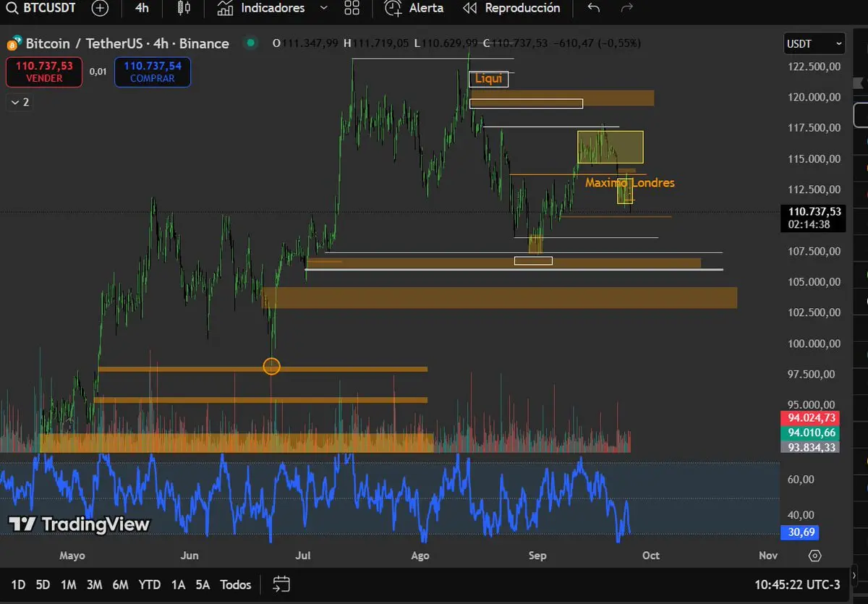Select the orange circle marker at June low
868x604 pixels.
pos(272,366)
